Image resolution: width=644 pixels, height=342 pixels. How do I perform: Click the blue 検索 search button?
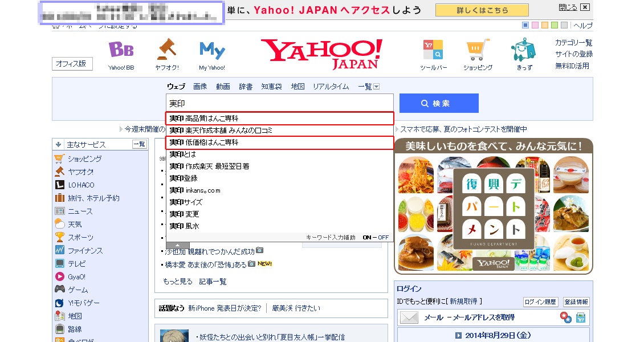click(x=439, y=103)
